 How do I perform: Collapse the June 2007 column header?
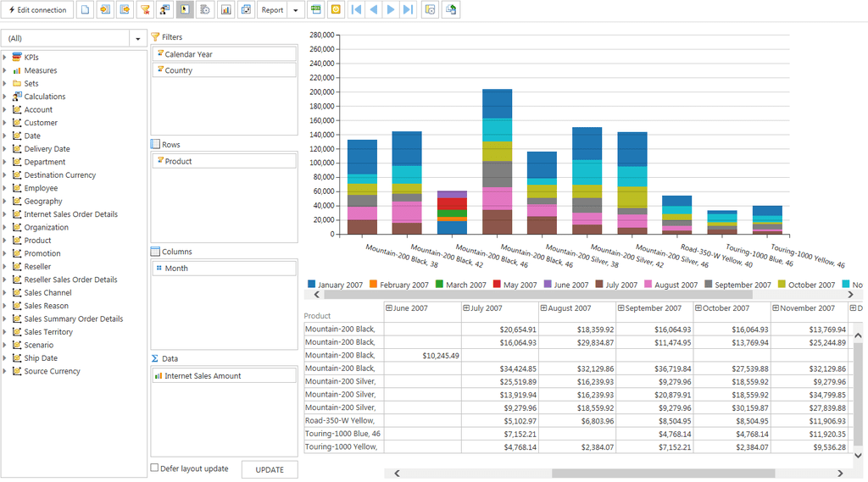(x=388, y=307)
